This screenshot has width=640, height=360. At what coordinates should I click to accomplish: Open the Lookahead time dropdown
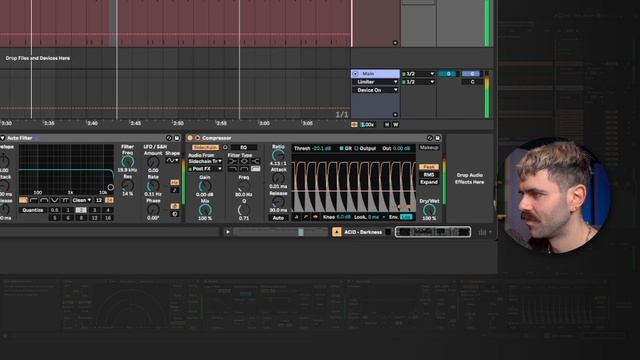coord(376,217)
